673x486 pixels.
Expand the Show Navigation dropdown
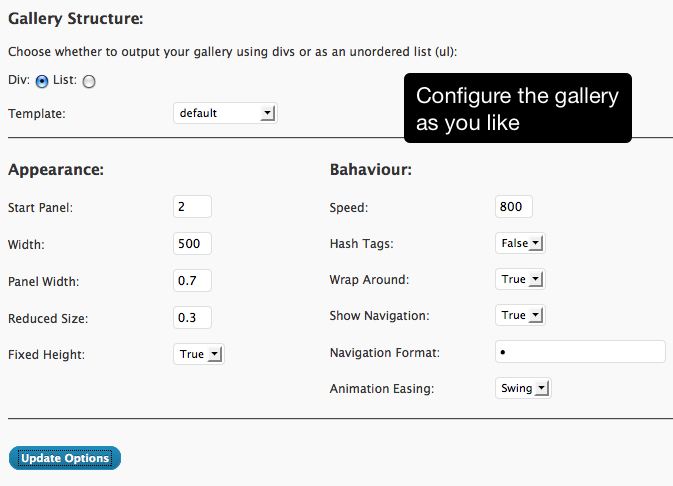click(520, 315)
